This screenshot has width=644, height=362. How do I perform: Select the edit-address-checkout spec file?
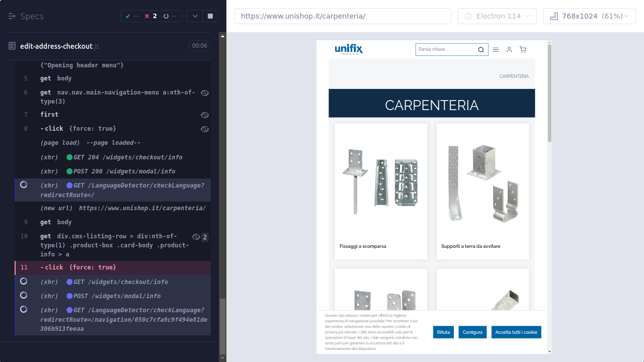(x=56, y=46)
